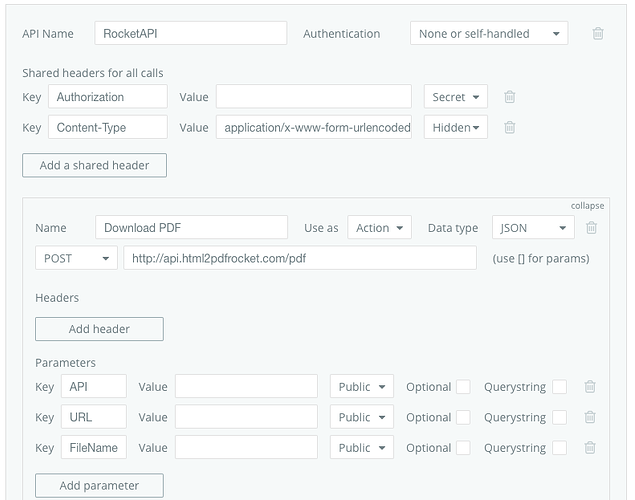Delete the URL parameter row
Image resolution: width=635 pixels, height=500 pixels.
[x=590, y=417]
